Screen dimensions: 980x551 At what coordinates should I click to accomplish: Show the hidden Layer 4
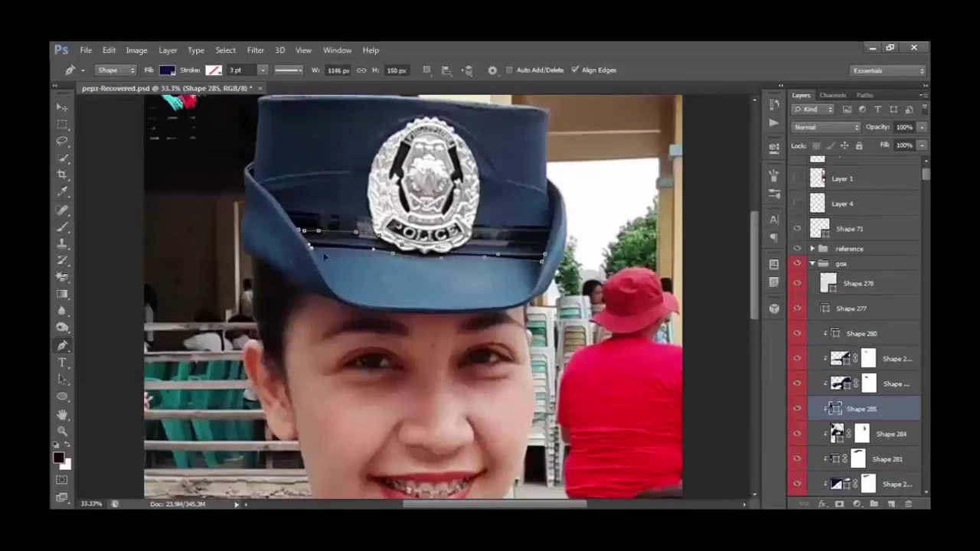coord(797,204)
